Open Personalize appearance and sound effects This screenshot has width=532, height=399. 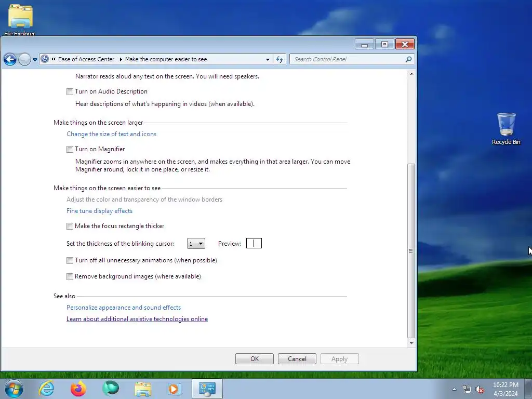click(124, 308)
